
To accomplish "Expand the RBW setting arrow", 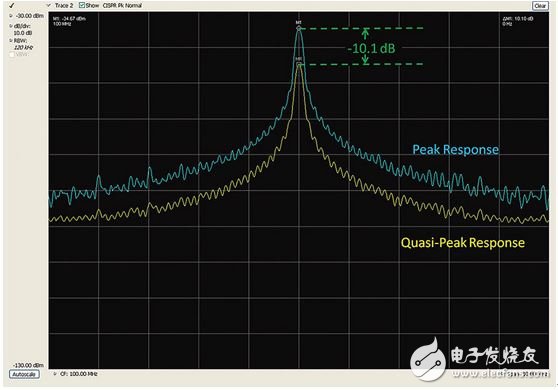I will point(11,41).
